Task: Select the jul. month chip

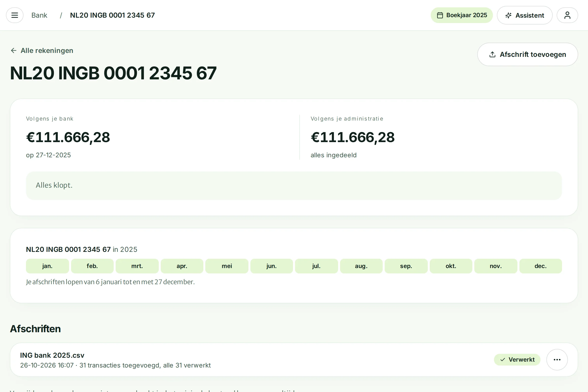Action: 316,266
